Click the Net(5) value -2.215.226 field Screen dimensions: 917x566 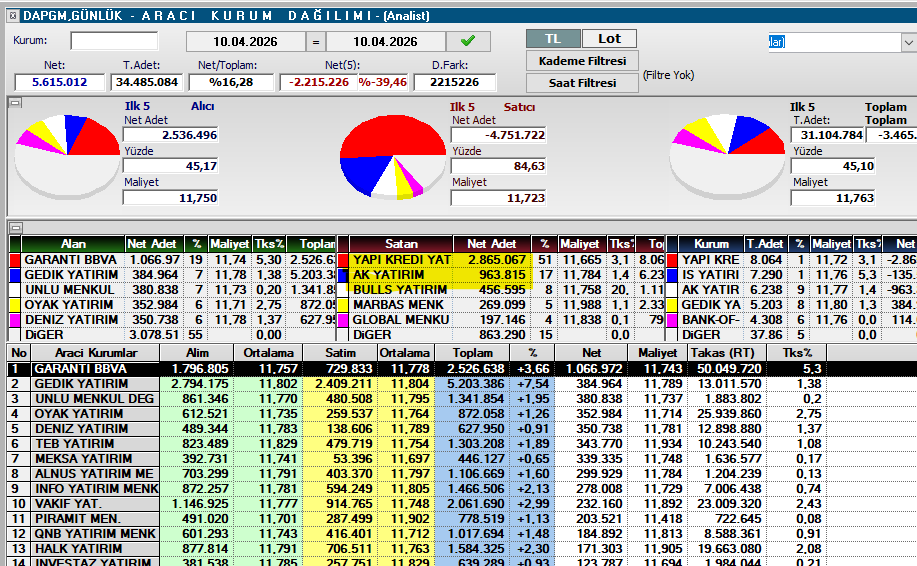point(318,82)
